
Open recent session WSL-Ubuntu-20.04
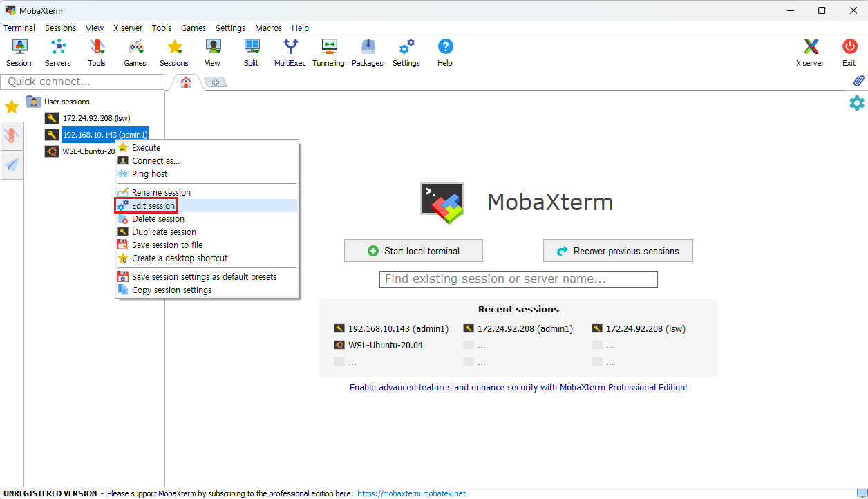click(x=379, y=346)
